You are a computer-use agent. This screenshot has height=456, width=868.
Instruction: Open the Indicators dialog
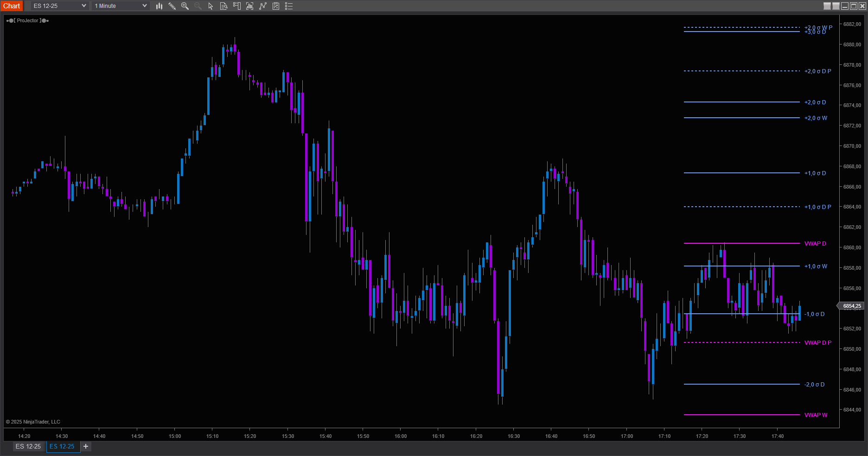click(263, 6)
